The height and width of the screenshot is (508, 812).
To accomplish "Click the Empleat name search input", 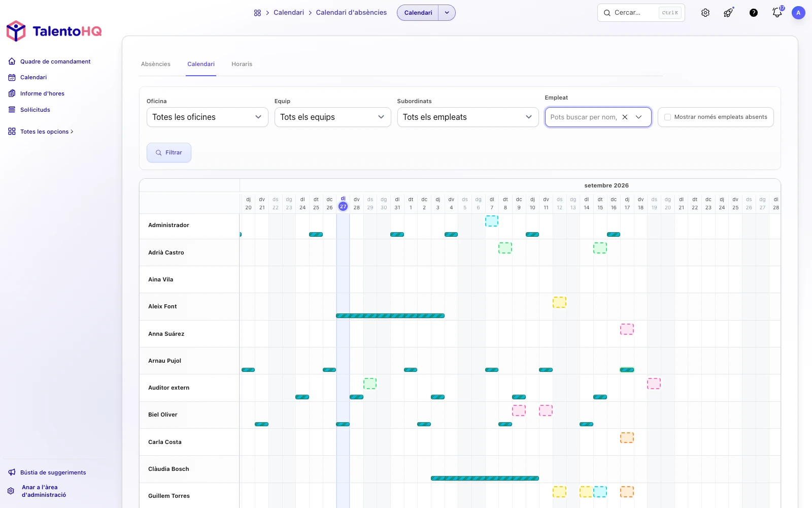I will point(584,117).
